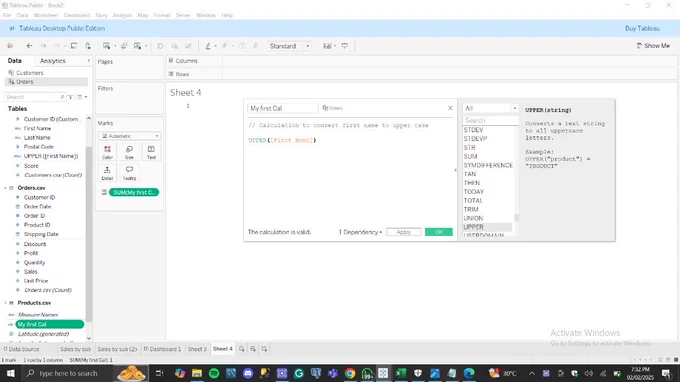This screenshot has height=382, width=680.
Task: Open the Size marks card button
Action: click(x=129, y=152)
